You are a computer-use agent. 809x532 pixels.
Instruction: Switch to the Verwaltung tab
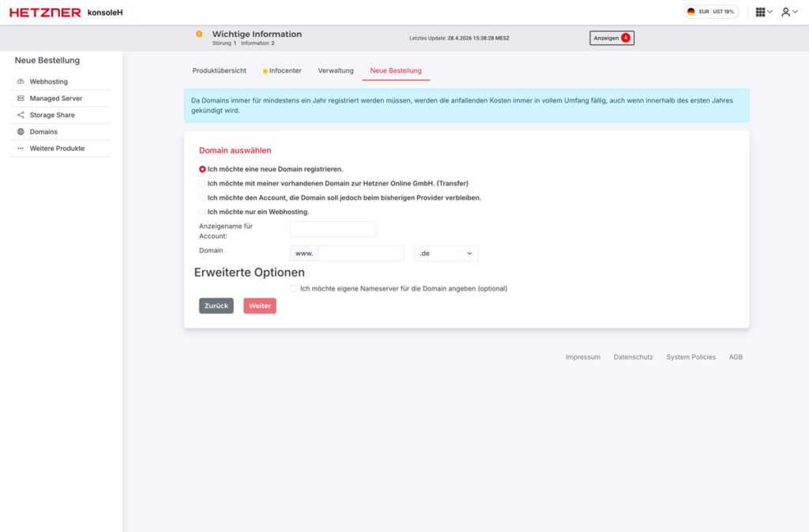tap(335, 70)
